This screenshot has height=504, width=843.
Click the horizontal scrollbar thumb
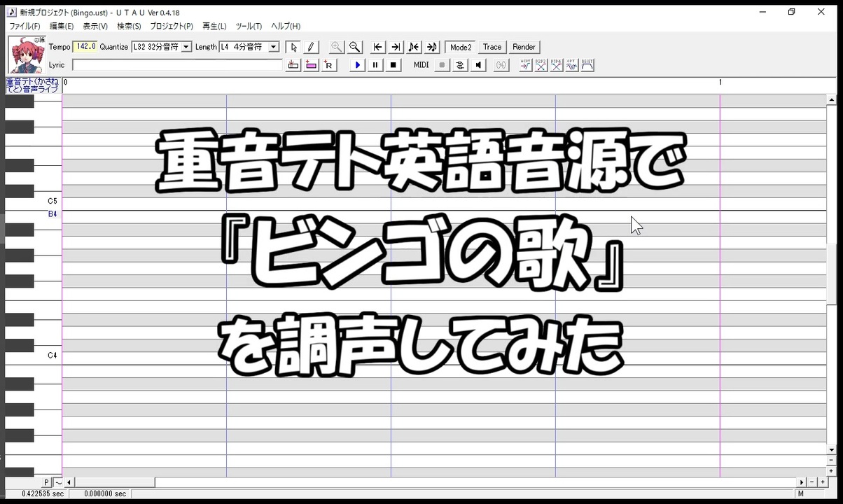[115, 482]
